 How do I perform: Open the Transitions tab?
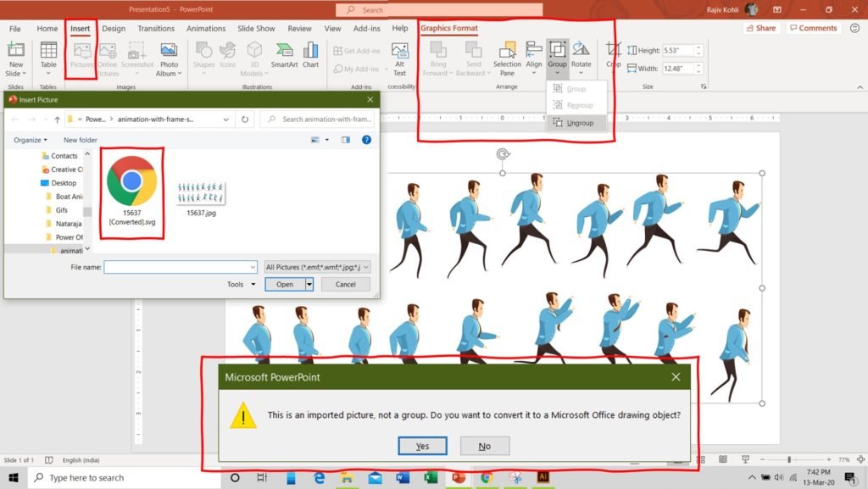156,28
